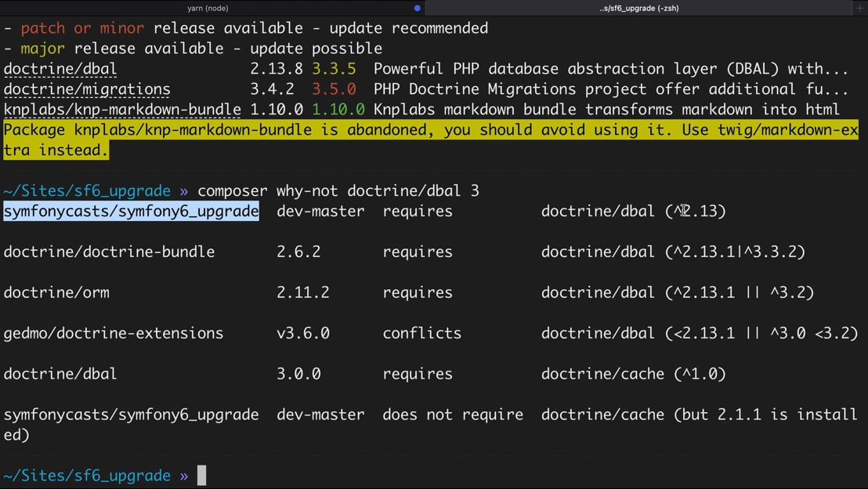This screenshot has width=868, height=489.
Task: Click the highlighted symfonycasts/symfony6_upgrade selection
Action: pyautogui.click(x=131, y=212)
